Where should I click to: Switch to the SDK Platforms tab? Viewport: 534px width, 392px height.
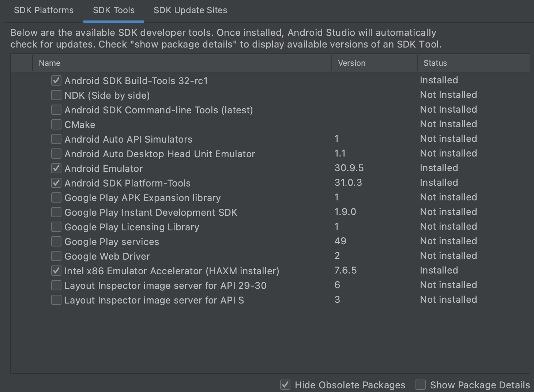tap(44, 10)
